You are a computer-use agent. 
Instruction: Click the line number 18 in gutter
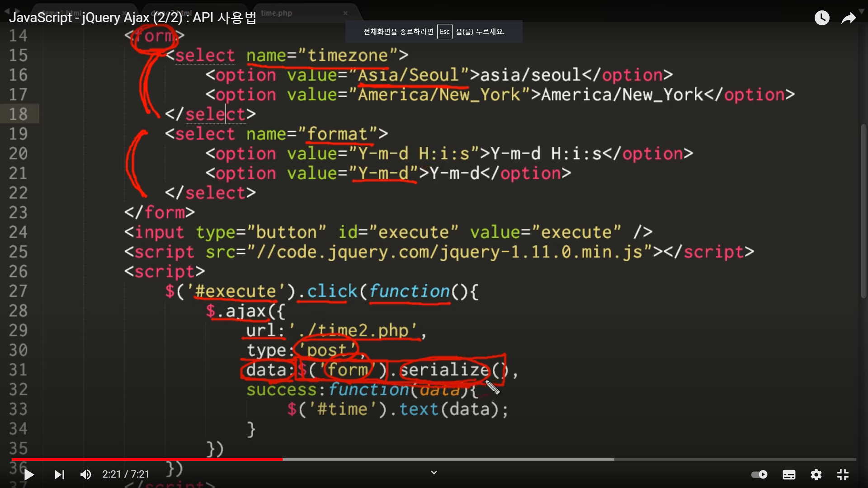(19, 114)
